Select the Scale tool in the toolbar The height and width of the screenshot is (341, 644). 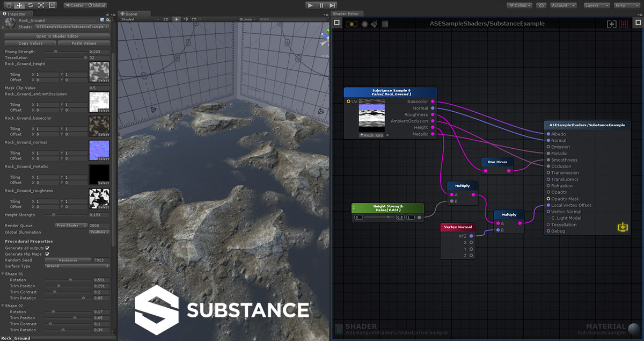41,5
